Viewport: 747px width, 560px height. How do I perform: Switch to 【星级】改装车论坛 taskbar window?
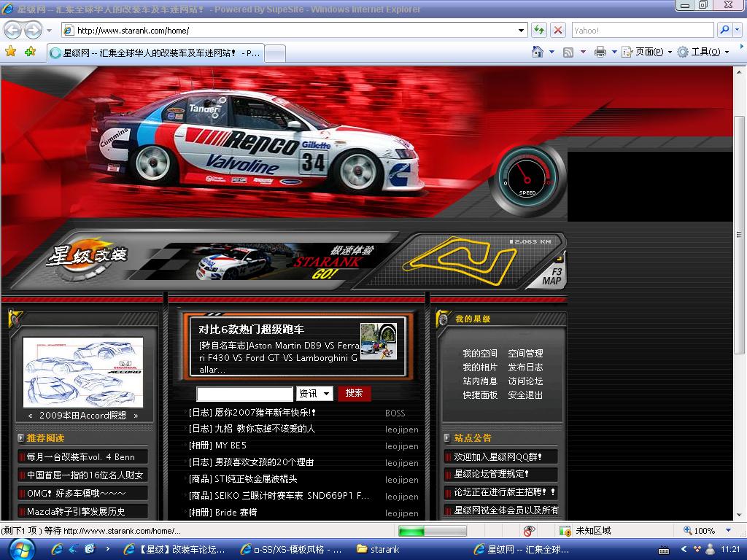tap(175, 550)
